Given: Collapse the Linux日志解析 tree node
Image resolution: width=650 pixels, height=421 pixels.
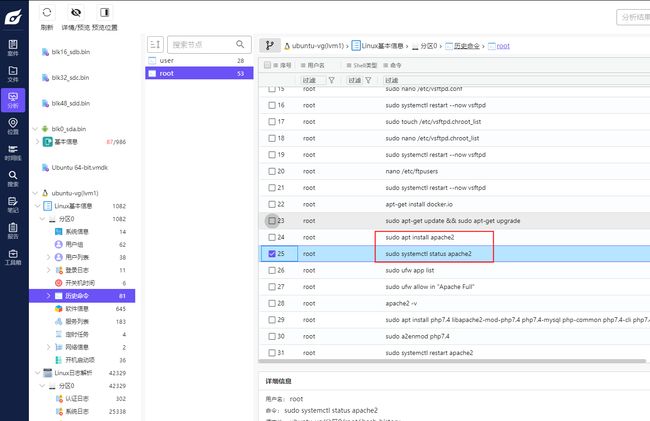Looking at the screenshot, I should (38, 373).
